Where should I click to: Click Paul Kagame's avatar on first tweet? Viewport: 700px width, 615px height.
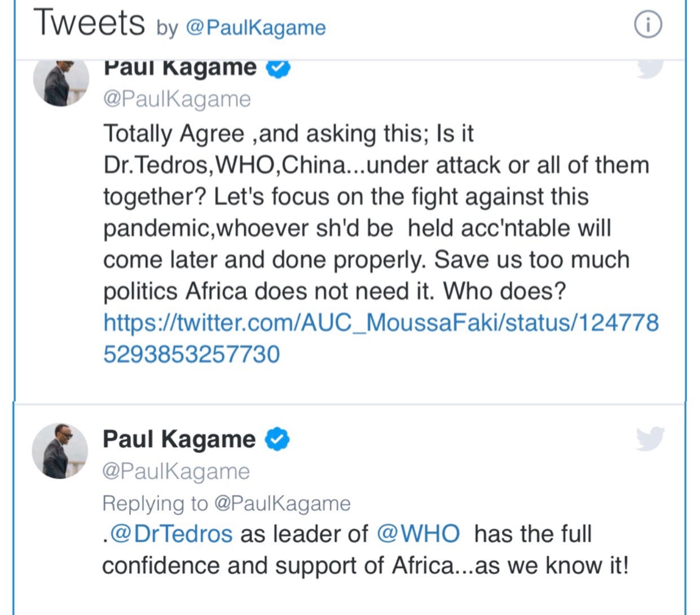tap(61, 82)
